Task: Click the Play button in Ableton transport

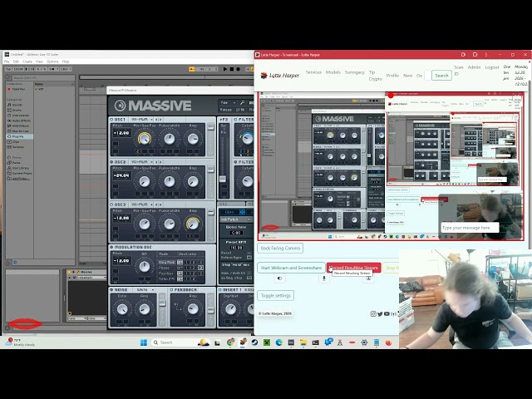Action: [x=224, y=69]
